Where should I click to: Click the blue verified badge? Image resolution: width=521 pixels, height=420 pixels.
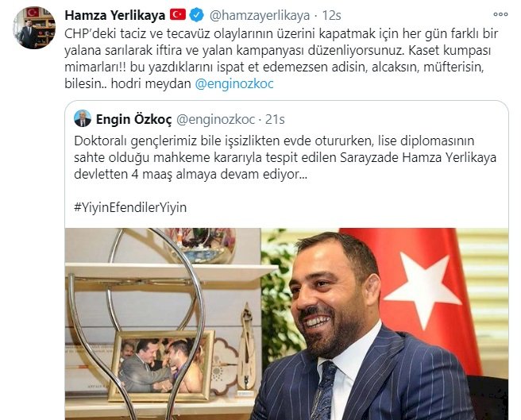(196, 15)
